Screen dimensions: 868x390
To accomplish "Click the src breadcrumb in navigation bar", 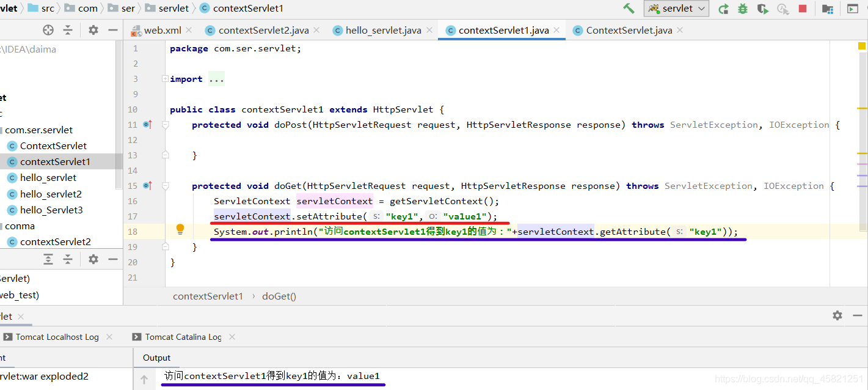I will [41, 9].
